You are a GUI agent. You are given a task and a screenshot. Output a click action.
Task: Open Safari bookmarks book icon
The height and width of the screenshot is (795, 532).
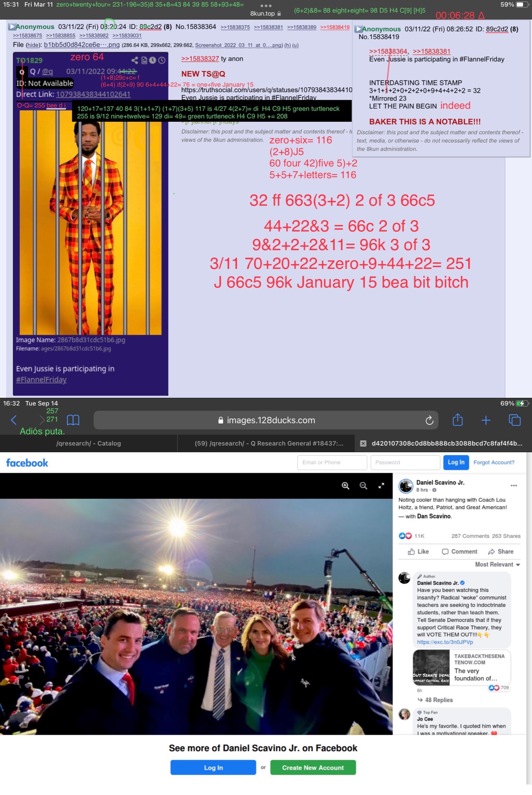[x=73, y=420]
